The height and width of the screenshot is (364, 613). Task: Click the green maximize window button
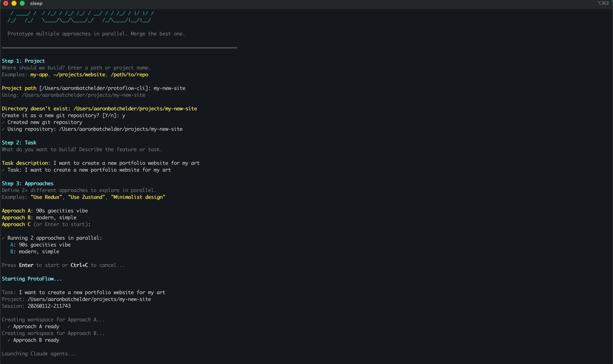(22, 3)
